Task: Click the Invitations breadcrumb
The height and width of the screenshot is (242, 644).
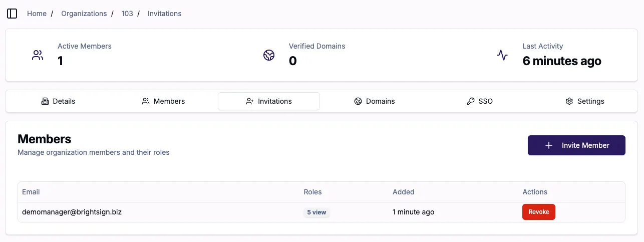Action: 164,14
